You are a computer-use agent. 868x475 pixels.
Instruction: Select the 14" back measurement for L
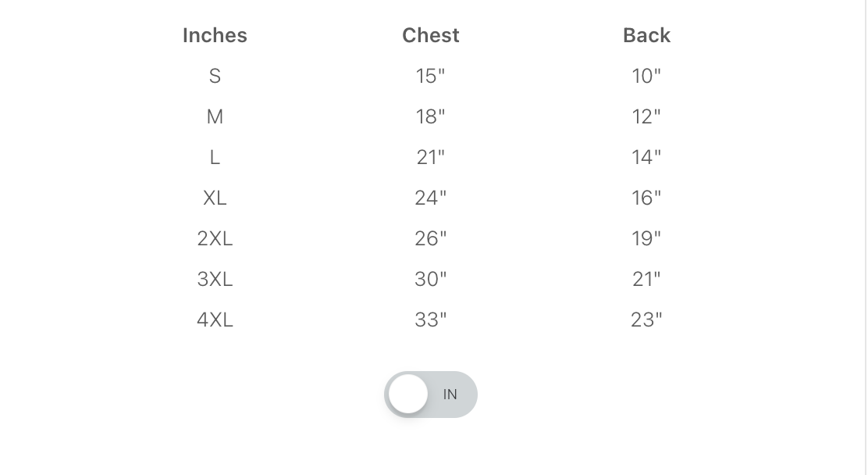646,157
